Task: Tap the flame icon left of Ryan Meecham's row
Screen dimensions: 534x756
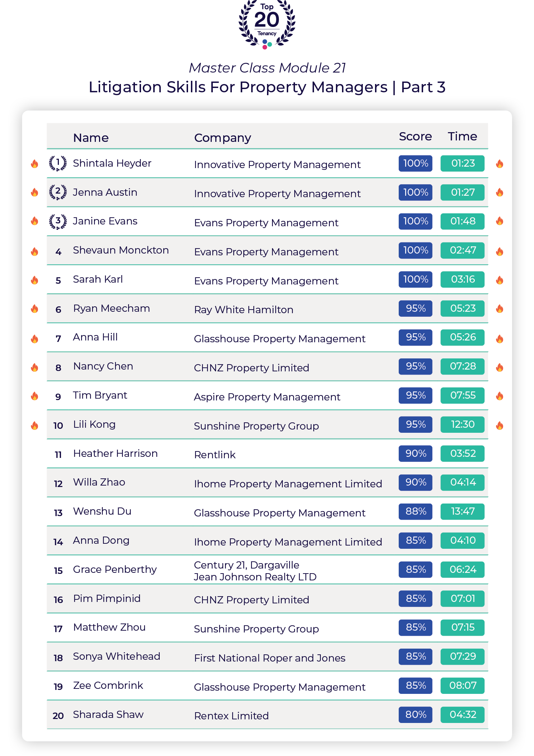Action: click(34, 309)
